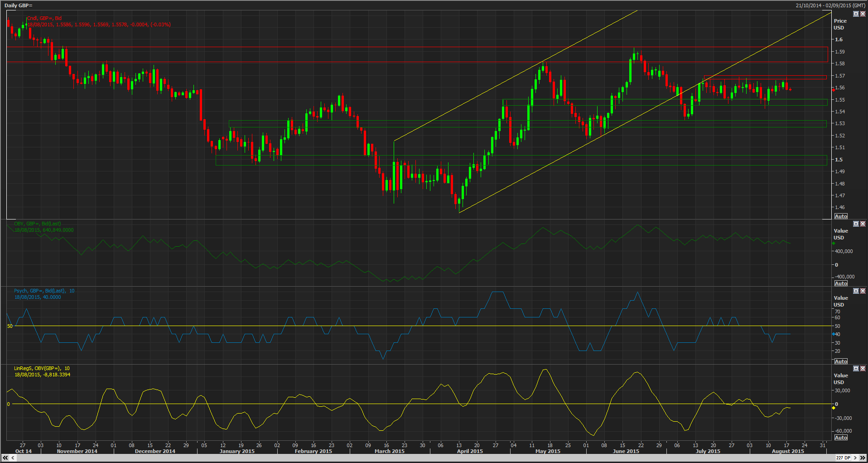Select the LinRegS, OBV(GBP=), 10 legend
The width and height of the screenshot is (868, 463).
[x=42, y=368]
